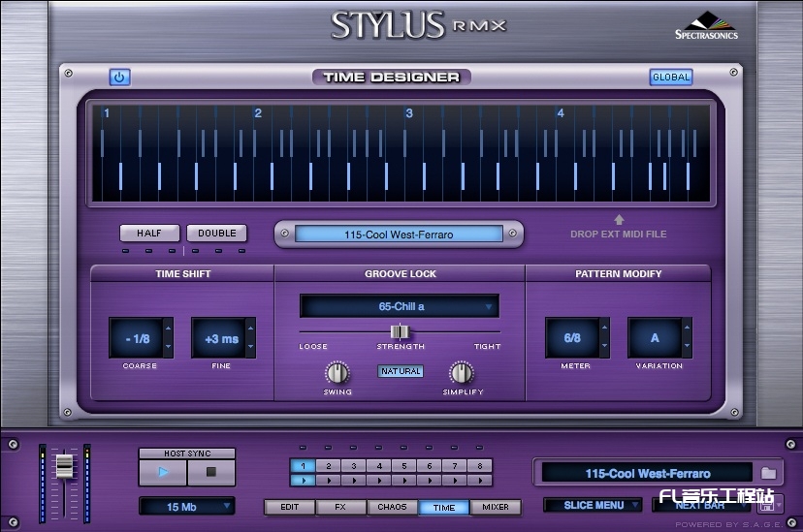Click the Spectrasonics logo
Image resolution: width=803 pixels, height=532 pixels.
pos(706,25)
